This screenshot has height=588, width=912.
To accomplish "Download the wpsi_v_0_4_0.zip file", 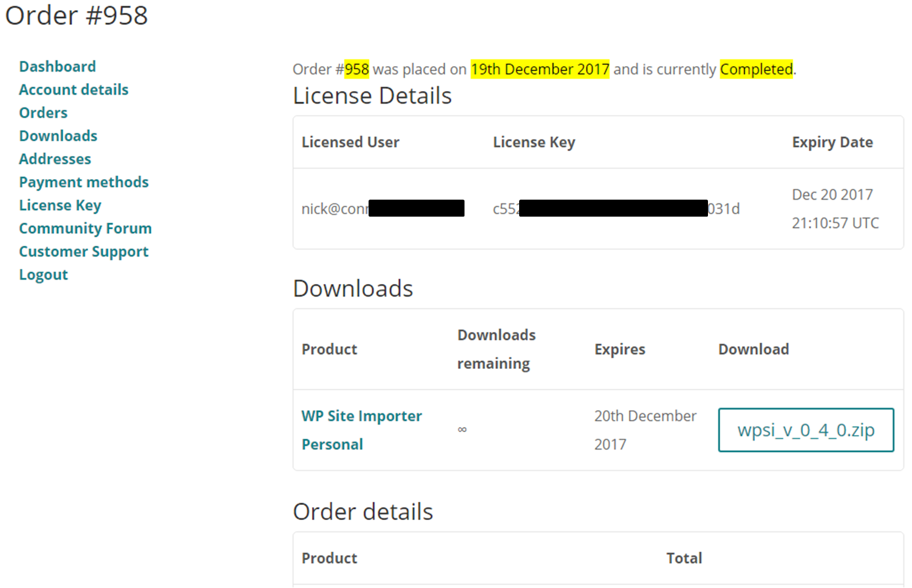I will coord(806,430).
